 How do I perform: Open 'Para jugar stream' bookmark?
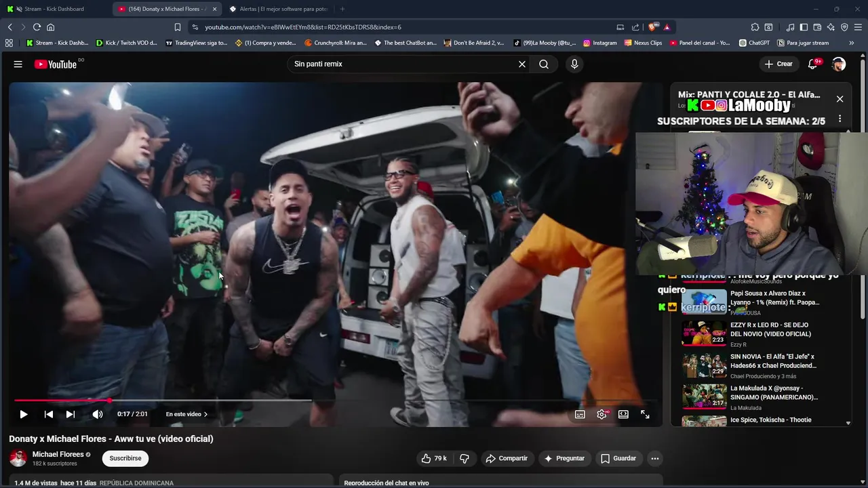(802, 43)
